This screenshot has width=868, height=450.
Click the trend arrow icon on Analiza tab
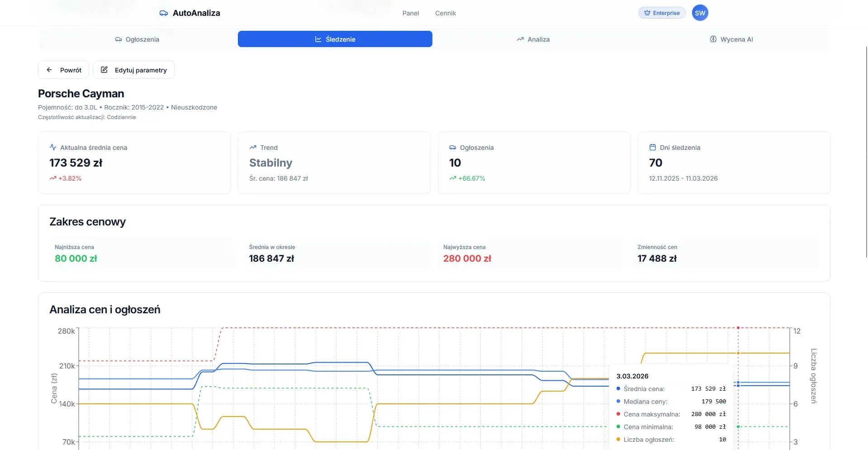pyautogui.click(x=520, y=39)
